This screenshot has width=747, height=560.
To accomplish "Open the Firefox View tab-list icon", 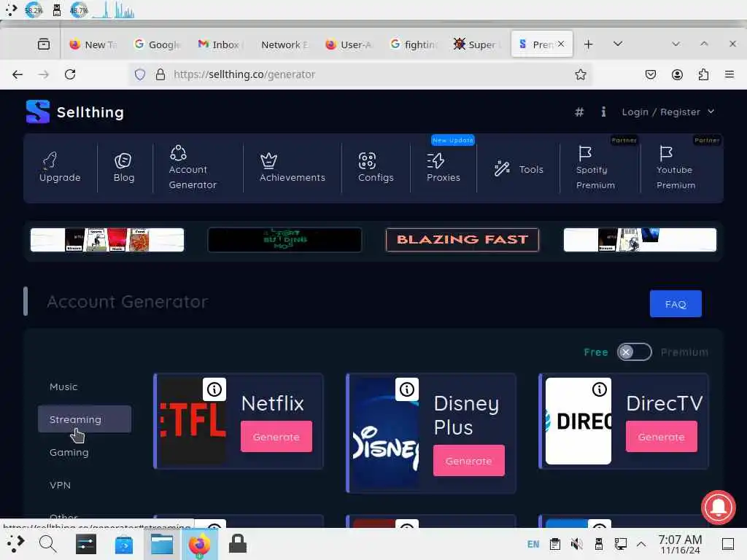I will click(x=43, y=44).
